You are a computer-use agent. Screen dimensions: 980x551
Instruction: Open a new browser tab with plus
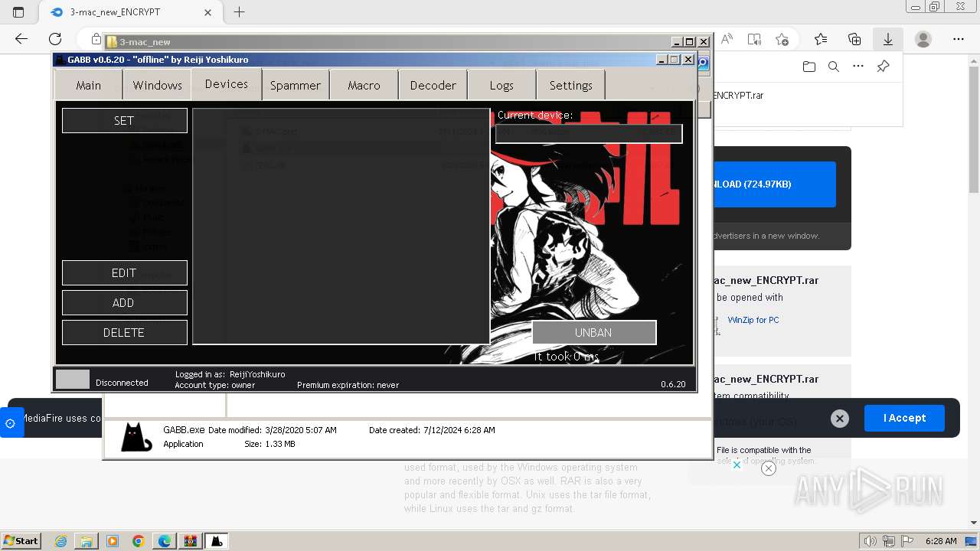pyautogui.click(x=240, y=12)
